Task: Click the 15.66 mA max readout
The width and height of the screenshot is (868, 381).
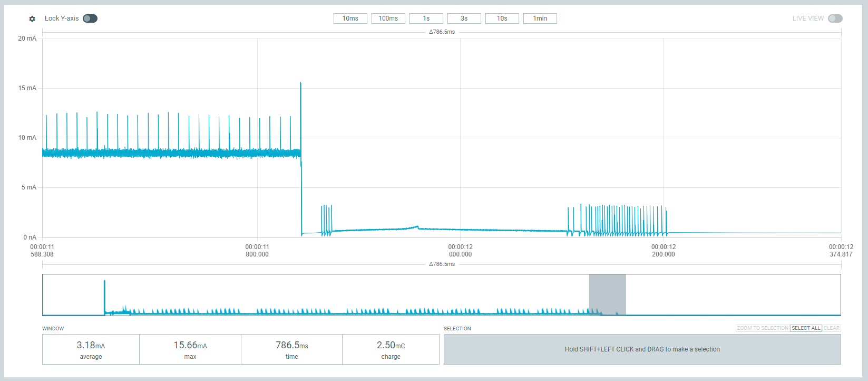Action: 190,349
